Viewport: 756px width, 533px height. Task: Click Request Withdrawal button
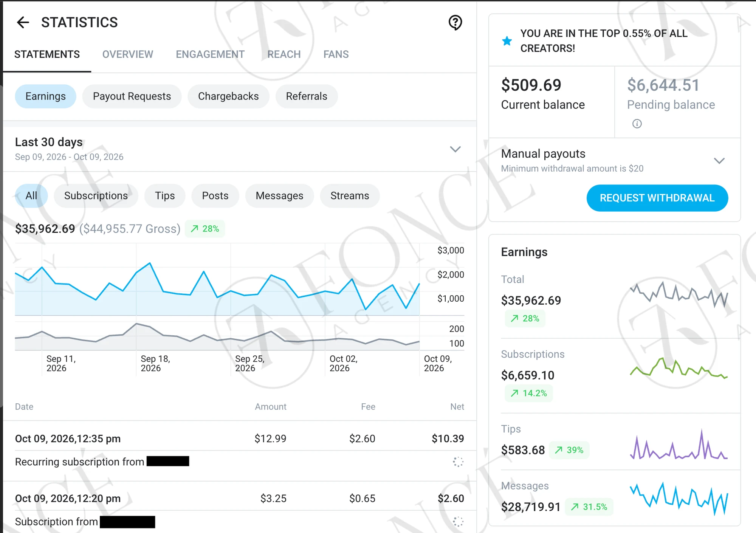pos(657,198)
